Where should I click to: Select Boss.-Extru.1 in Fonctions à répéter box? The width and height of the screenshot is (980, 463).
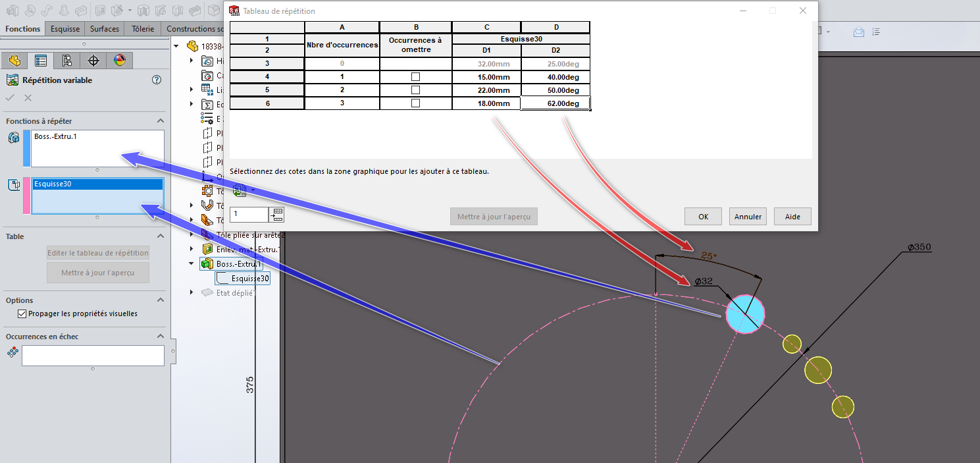click(x=55, y=136)
